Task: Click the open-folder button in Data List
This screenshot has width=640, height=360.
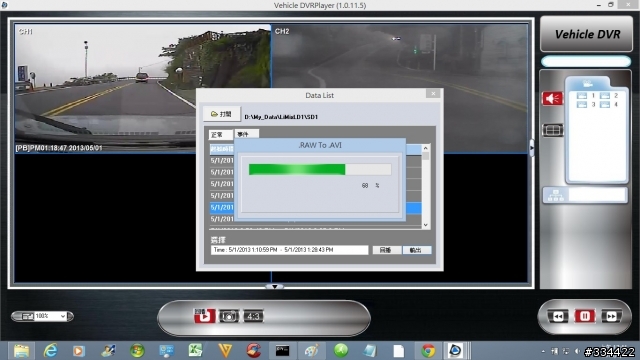Action: click(222, 114)
